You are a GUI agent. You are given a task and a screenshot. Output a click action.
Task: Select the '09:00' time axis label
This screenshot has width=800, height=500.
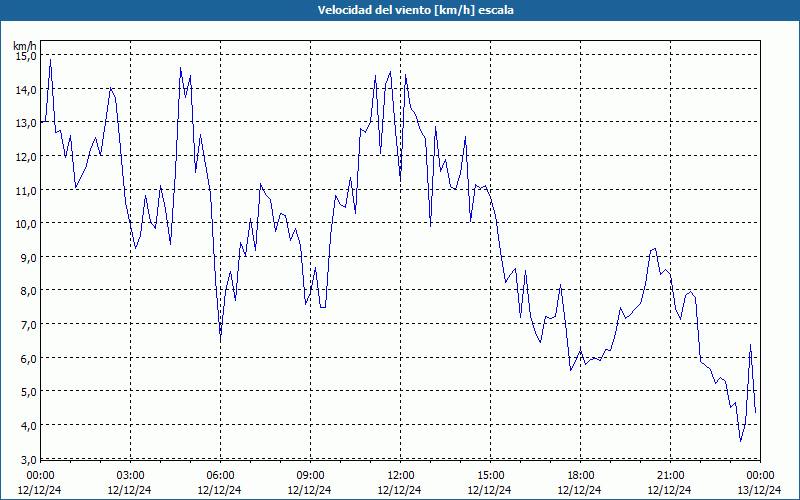click(x=310, y=476)
